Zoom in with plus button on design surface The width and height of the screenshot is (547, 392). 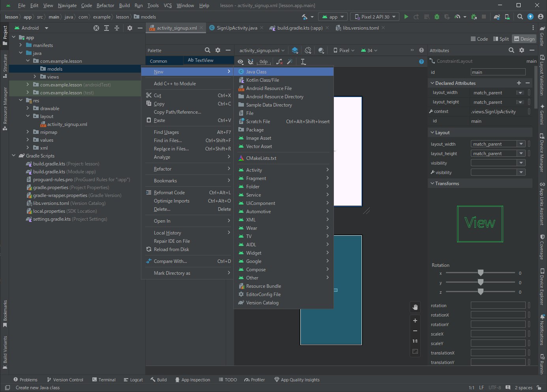(x=415, y=321)
